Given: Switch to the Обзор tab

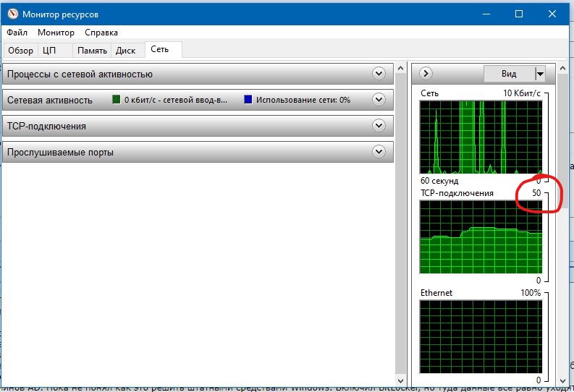Looking at the screenshot, I should (20, 51).
